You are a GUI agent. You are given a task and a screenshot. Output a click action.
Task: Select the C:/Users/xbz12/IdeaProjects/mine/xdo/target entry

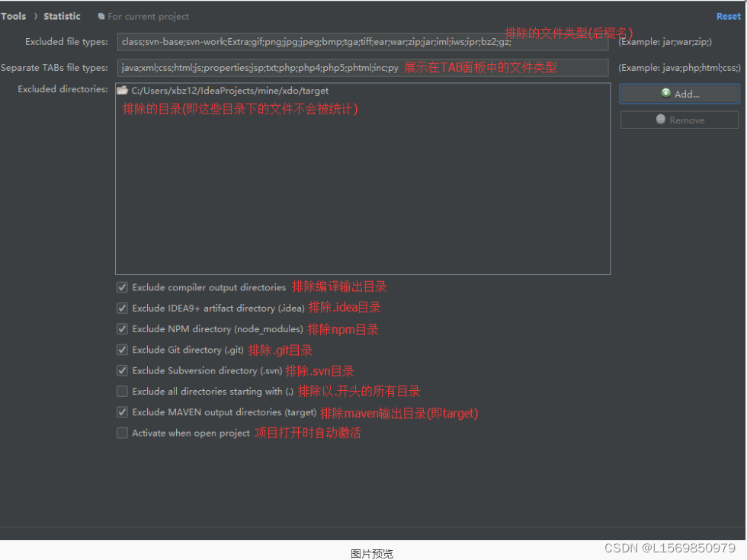[363, 91]
